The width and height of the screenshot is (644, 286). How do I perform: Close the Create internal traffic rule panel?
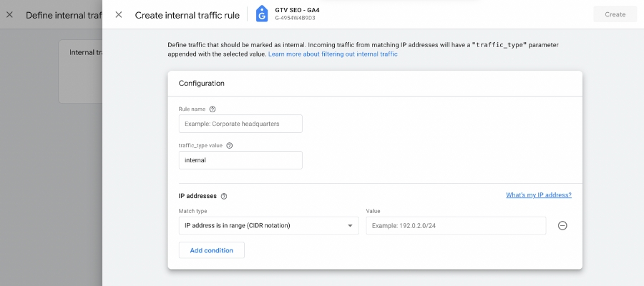[x=119, y=14]
